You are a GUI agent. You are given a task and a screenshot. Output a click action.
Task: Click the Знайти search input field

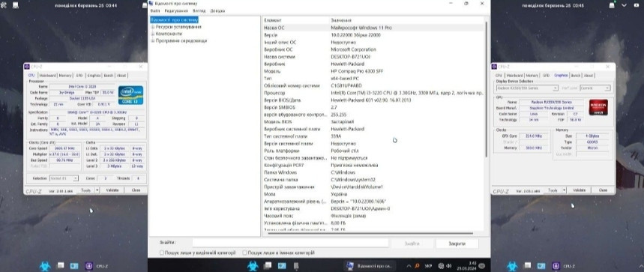point(290,244)
